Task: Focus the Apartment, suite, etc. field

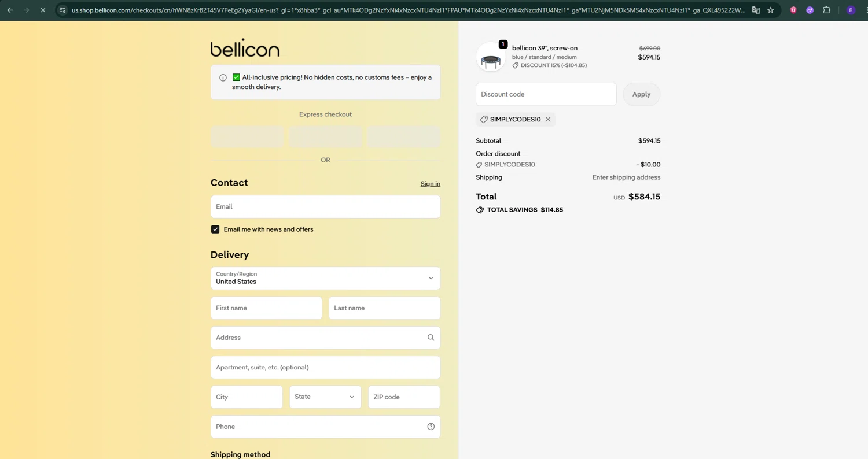Action: pos(325,368)
